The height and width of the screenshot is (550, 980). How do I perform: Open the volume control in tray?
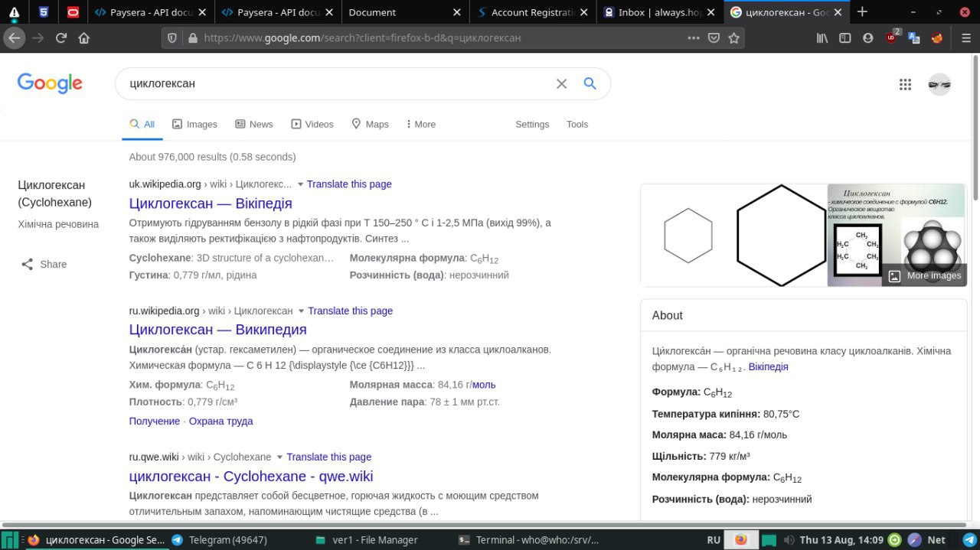(x=791, y=540)
